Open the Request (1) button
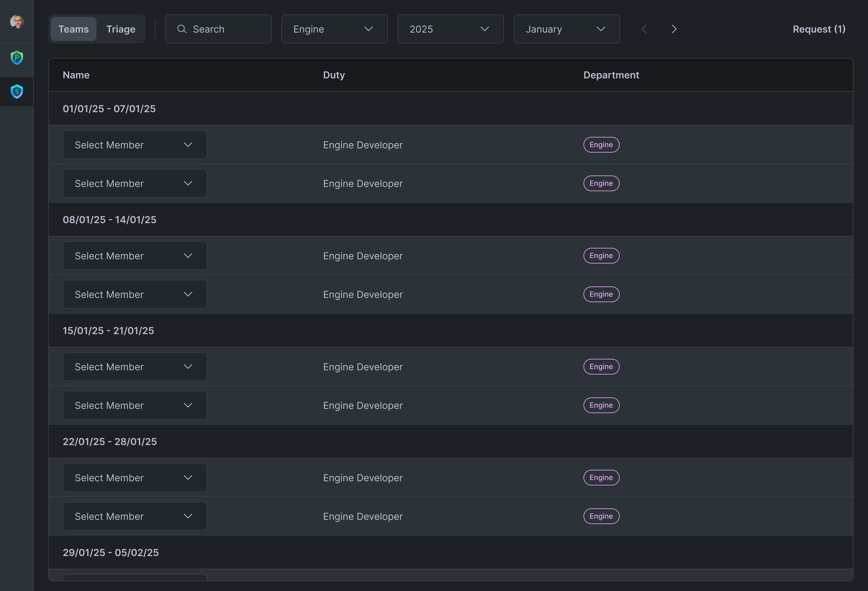 (x=819, y=29)
